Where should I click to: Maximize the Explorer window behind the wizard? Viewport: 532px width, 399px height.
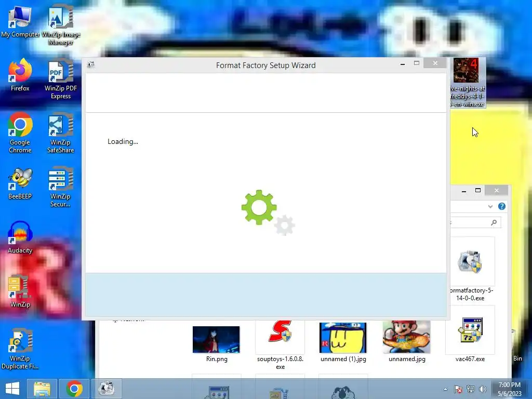478,190
